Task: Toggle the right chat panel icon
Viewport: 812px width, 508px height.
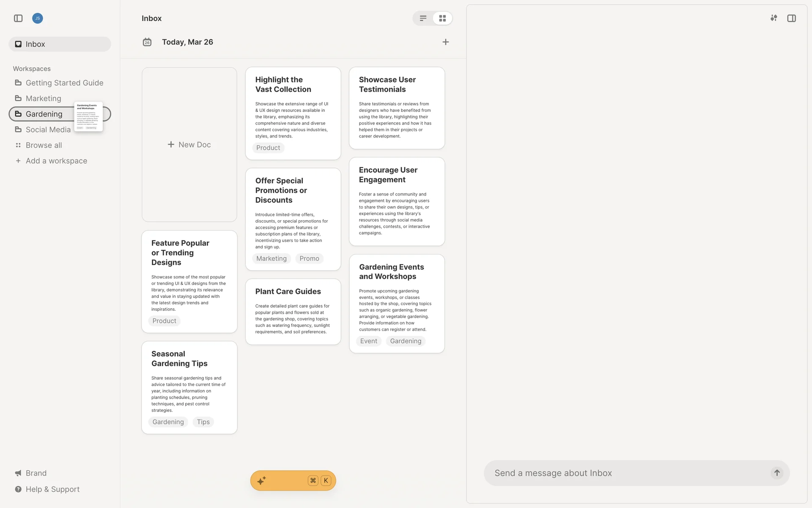Action: point(791,18)
